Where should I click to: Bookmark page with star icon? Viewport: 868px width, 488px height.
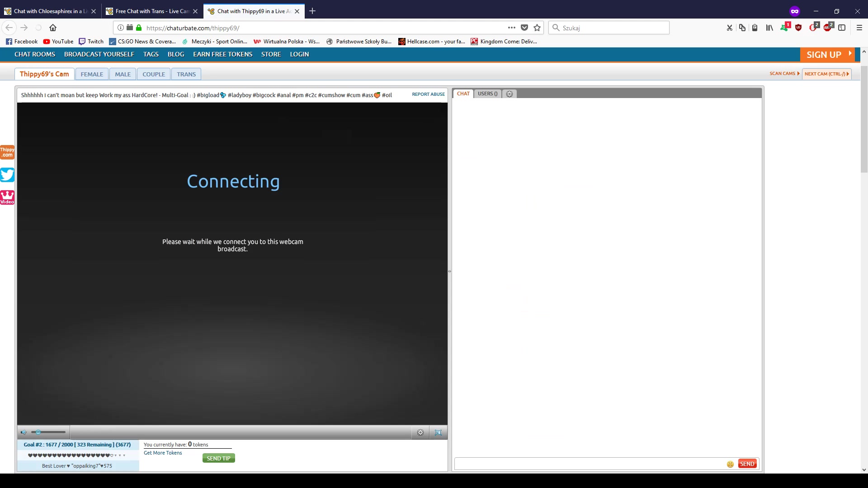(537, 28)
